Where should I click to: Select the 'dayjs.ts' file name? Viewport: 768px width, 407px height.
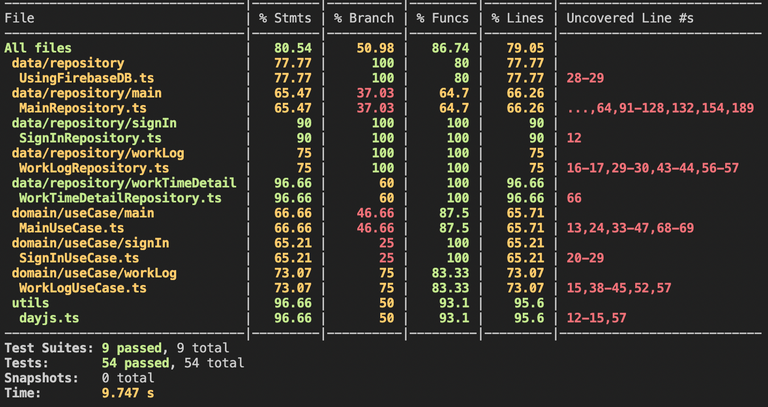[x=49, y=318]
